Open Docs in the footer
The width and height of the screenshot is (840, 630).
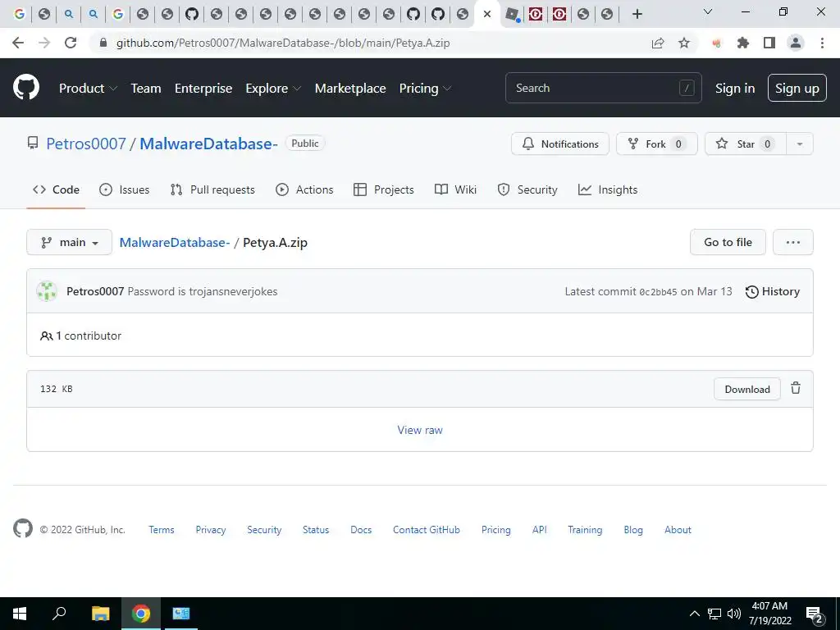pos(361,529)
